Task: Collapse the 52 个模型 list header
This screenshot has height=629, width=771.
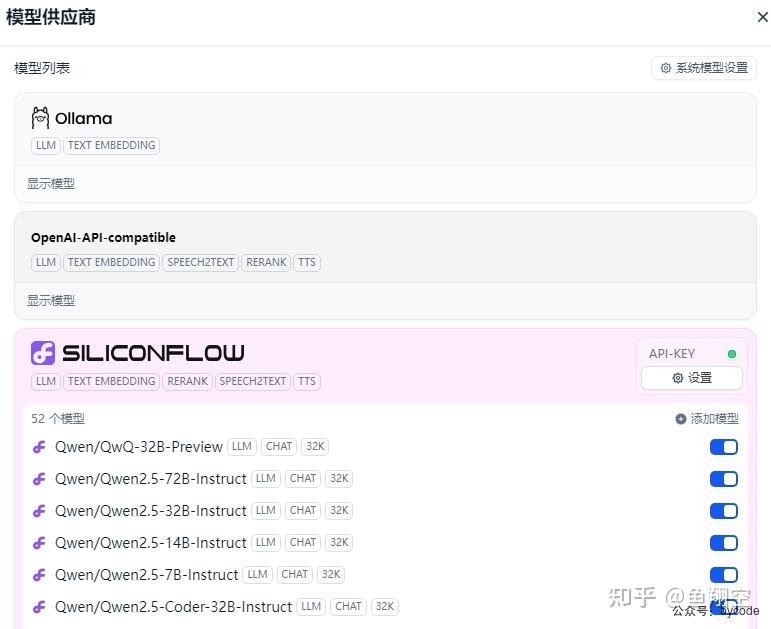Action: (58, 419)
